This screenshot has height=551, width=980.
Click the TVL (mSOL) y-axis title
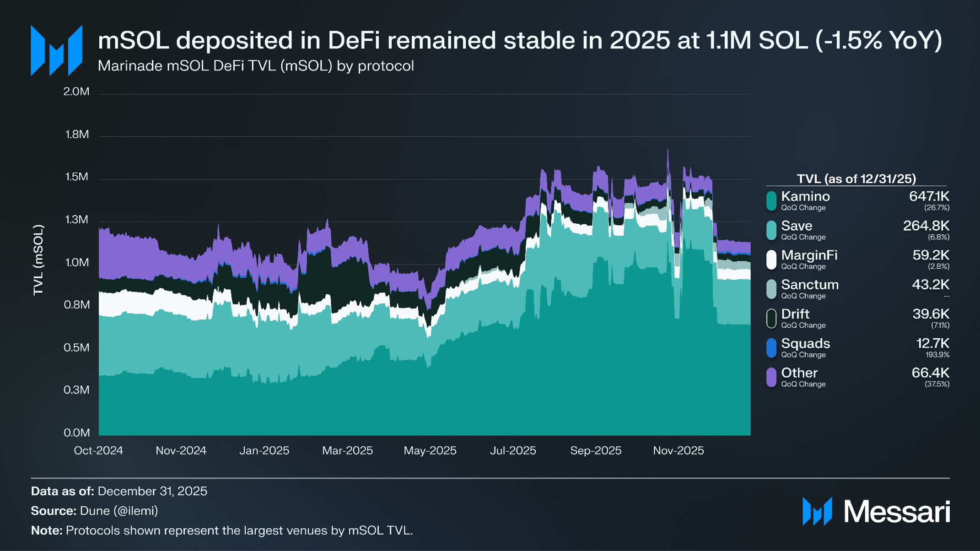tap(38, 260)
